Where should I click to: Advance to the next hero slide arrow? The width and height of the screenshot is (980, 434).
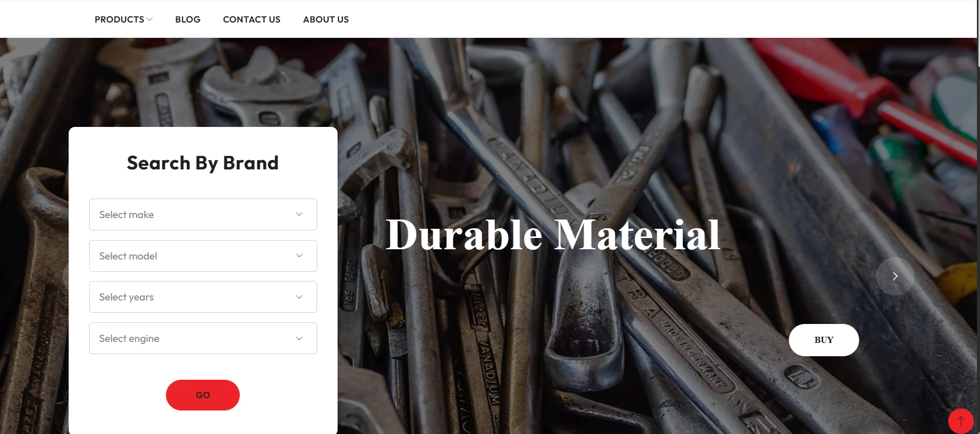pos(895,276)
